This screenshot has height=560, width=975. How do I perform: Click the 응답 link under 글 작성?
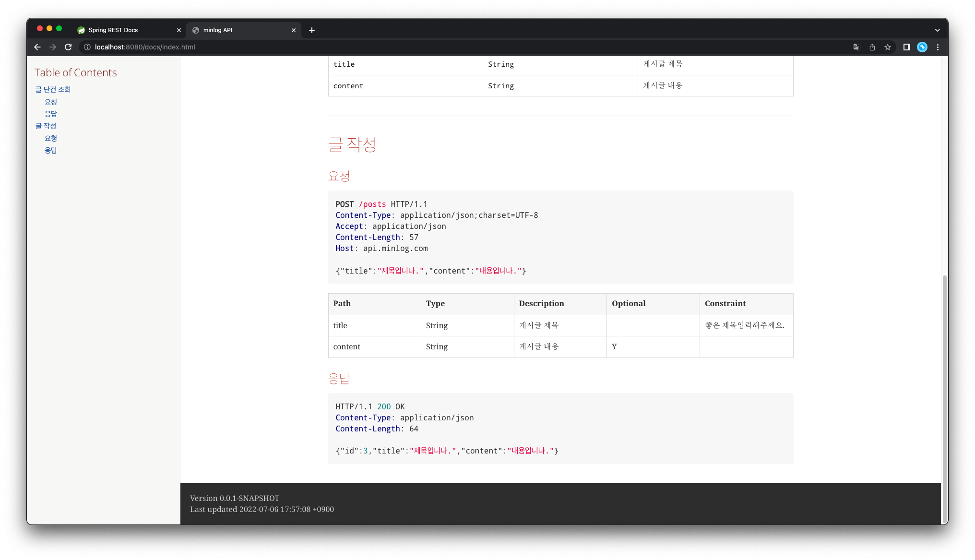[51, 150]
